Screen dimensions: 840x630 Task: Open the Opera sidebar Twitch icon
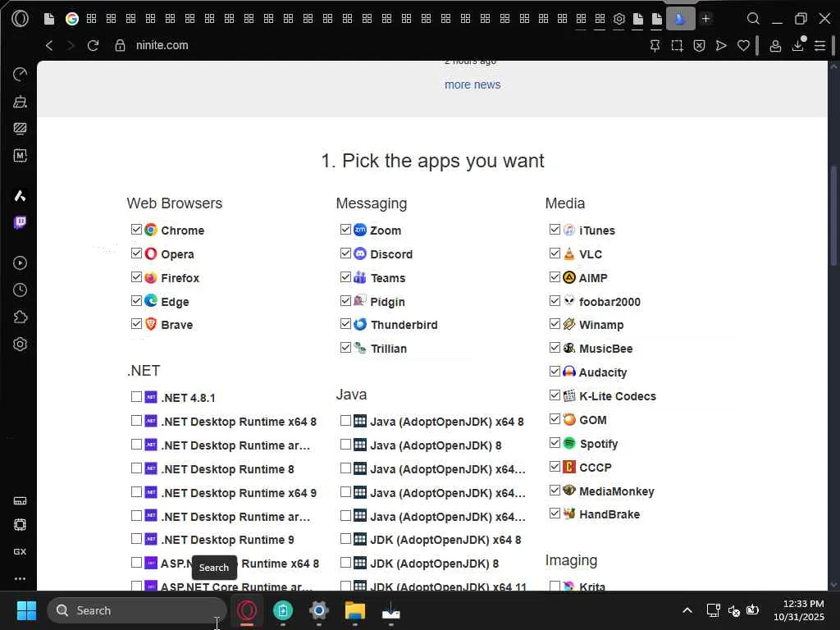click(x=20, y=221)
